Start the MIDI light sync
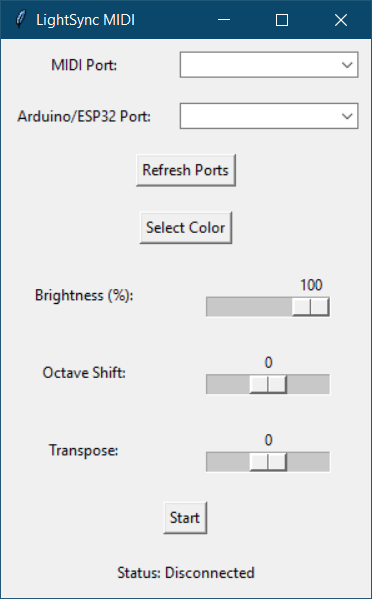The width and height of the screenshot is (372, 599). point(185,518)
